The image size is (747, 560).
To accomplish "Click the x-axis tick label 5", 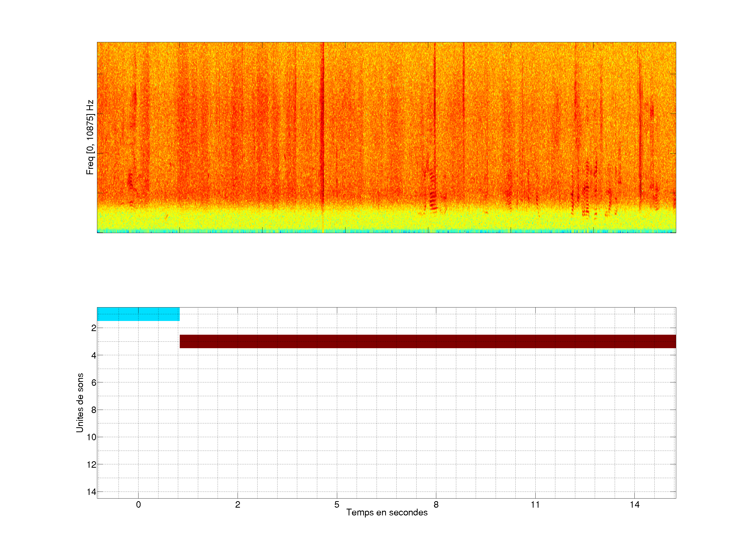I will (x=337, y=505).
